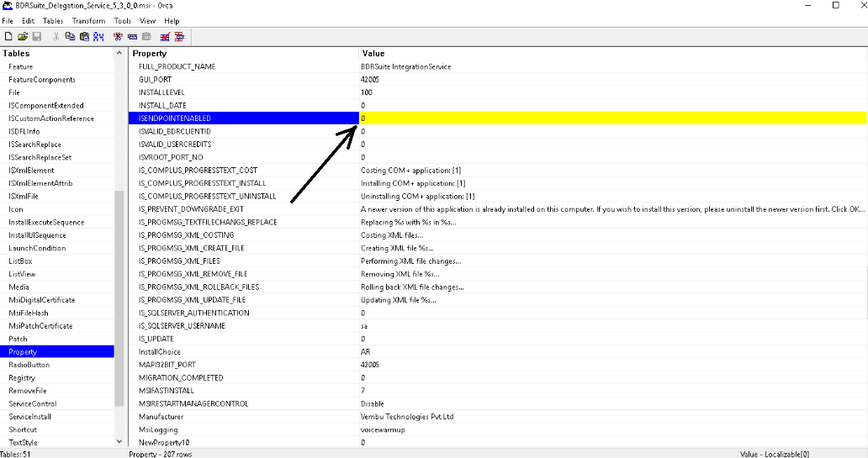868x458 pixels.
Task: Select the FULL_PRODUCT_NAME property
Action: pos(177,66)
